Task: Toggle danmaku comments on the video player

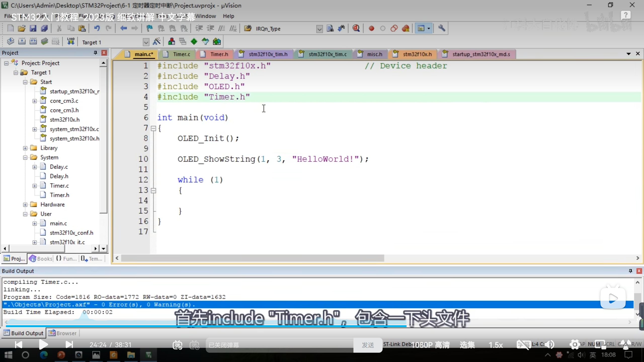Action: pos(177,345)
